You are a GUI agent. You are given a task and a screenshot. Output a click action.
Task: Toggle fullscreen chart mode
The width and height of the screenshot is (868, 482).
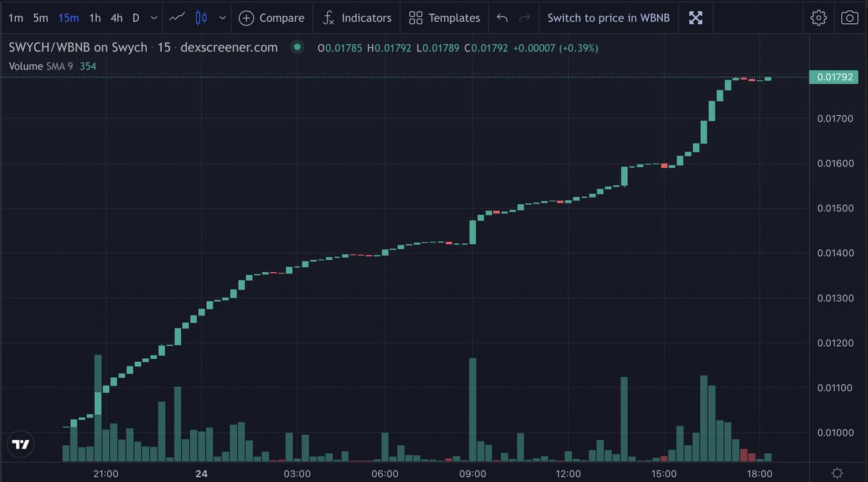[696, 17]
